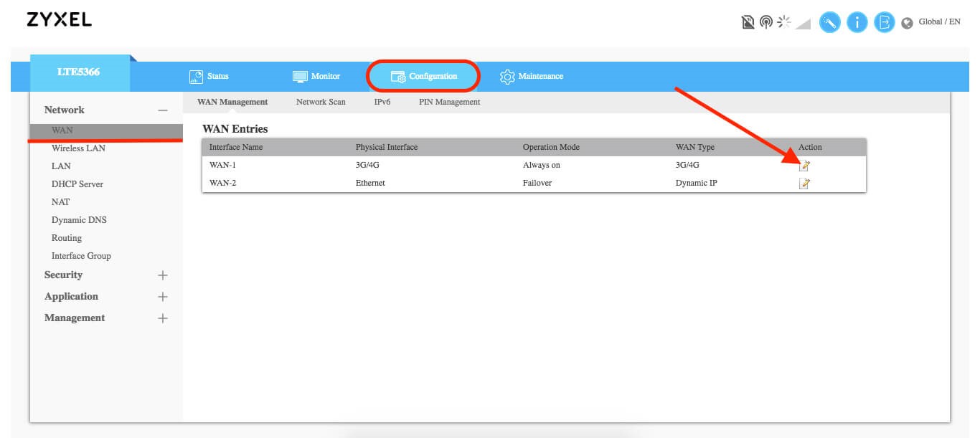Click the ZYXEL logo
Viewport: 980px width, 438px height.
pos(59,20)
